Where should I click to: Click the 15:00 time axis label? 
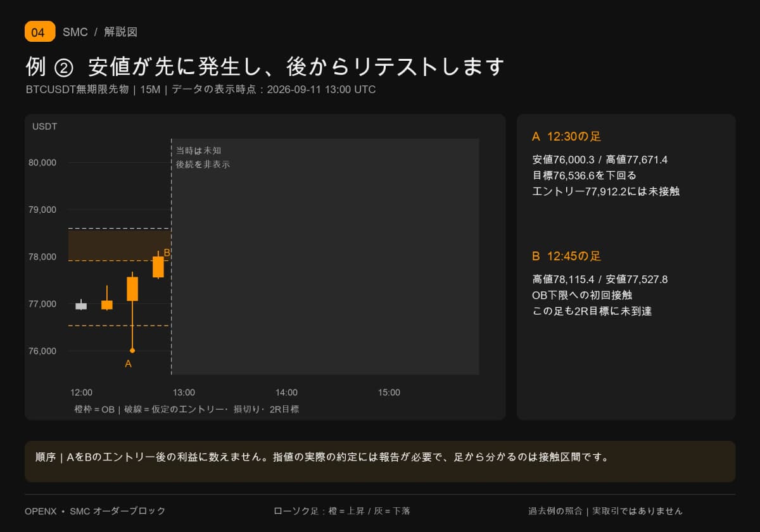[x=389, y=393]
